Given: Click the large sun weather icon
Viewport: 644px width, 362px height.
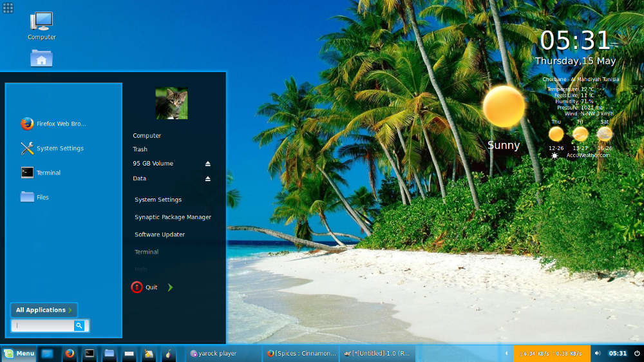Looking at the screenshot, I should [504, 106].
